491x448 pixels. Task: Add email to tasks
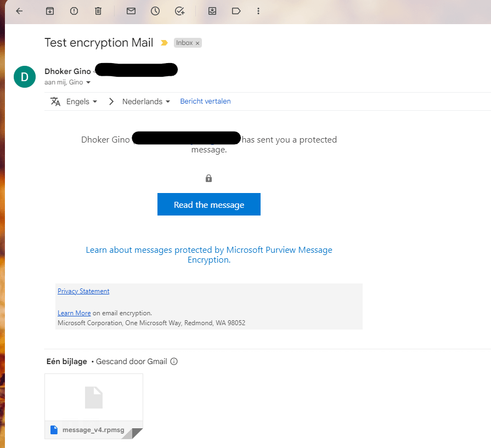pyautogui.click(x=179, y=11)
